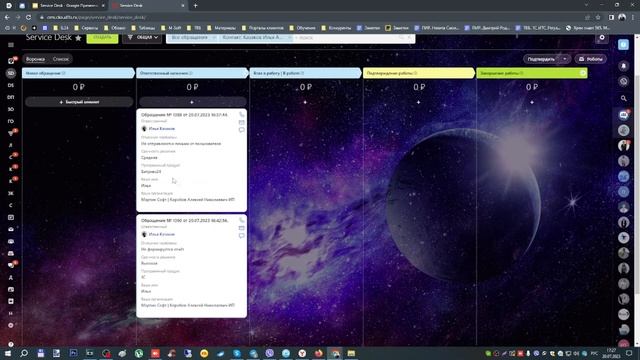This screenshot has width=640, height=360.
Task: Open Windows taskbar search
Action: click(24, 353)
